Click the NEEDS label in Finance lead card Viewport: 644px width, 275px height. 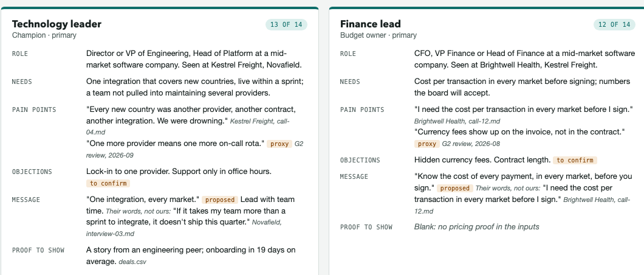[350, 82]
